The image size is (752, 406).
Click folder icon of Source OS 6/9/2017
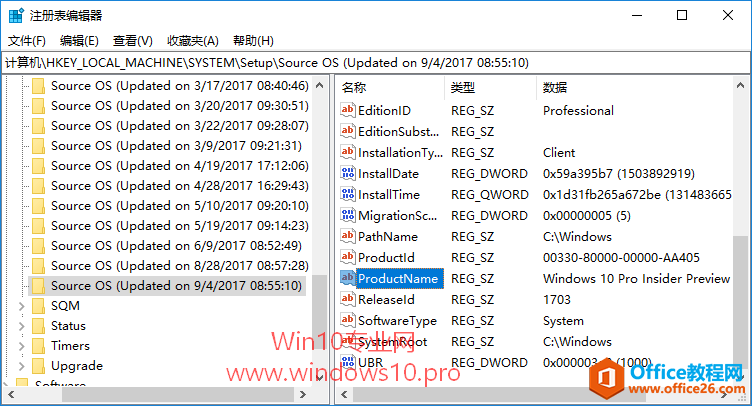pos(38,246)
